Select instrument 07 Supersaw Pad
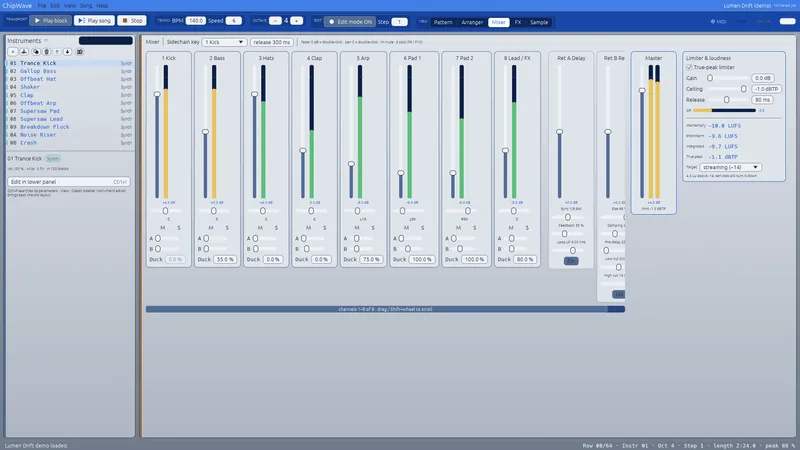Viewport: 800px width, 450px height. (x=69, y=111)
